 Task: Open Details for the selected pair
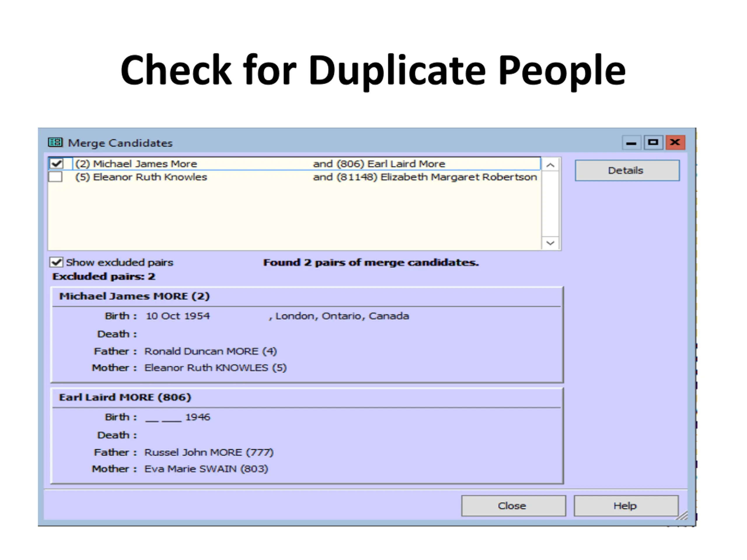627,170
